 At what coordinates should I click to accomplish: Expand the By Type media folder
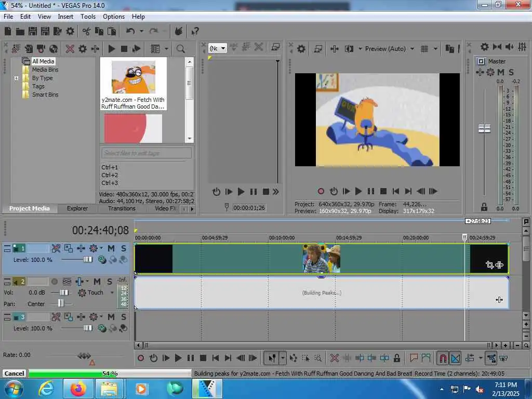[x=16, y=78]
